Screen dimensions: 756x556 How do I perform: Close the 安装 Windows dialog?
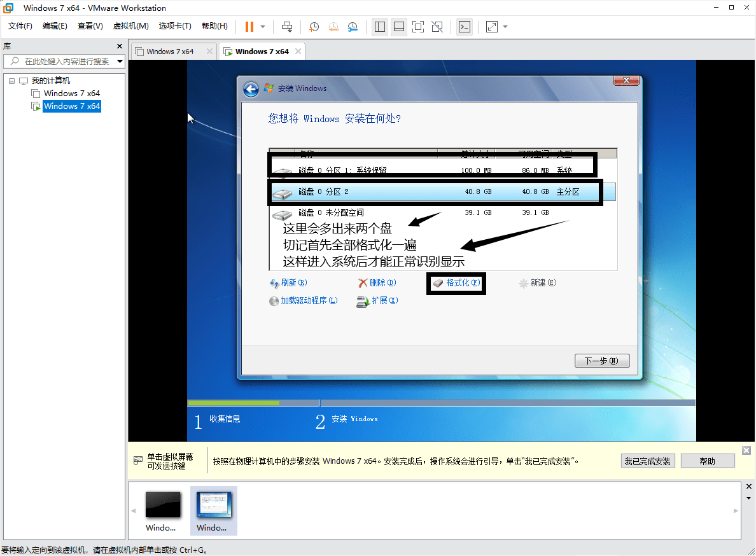(x=626, y=80)
